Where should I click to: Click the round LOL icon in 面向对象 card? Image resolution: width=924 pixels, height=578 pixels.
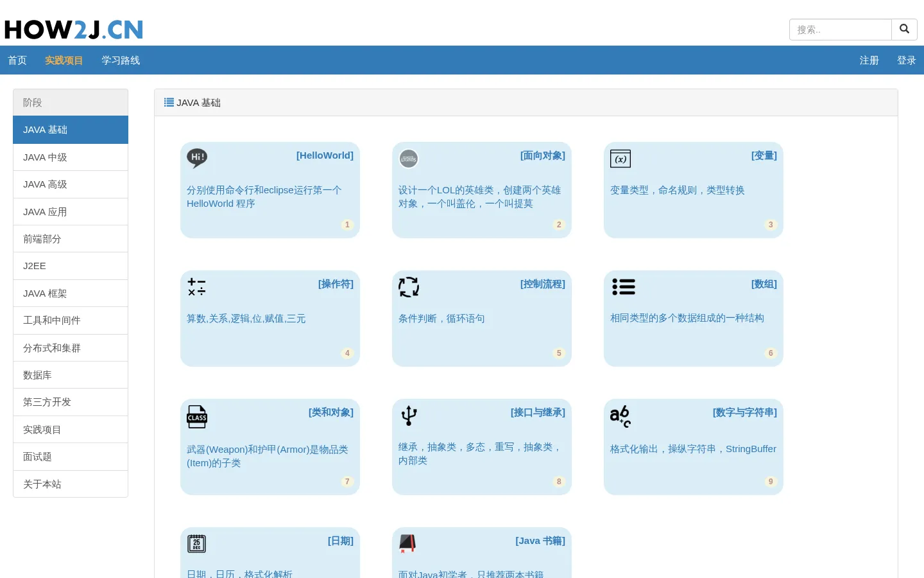click(x=409, y=159)
